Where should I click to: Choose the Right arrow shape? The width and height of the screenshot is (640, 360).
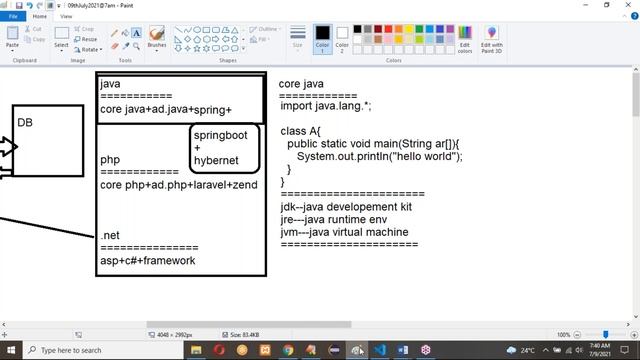pos(216,39)
